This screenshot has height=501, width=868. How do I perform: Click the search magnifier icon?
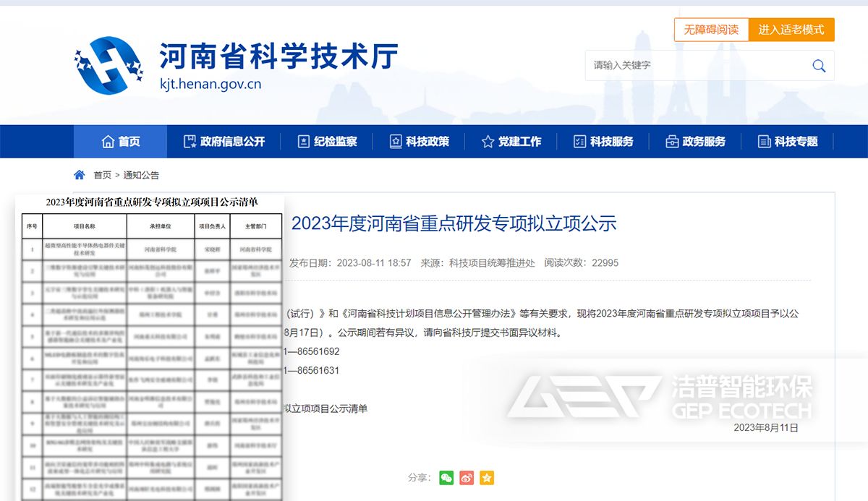(818, 65)
